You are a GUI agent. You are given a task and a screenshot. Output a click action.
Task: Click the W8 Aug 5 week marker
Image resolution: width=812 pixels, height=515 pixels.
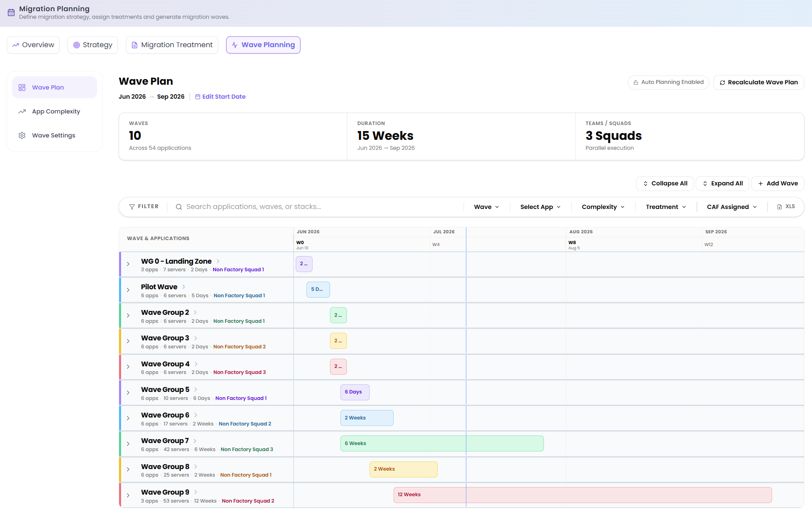coord(574,245)
